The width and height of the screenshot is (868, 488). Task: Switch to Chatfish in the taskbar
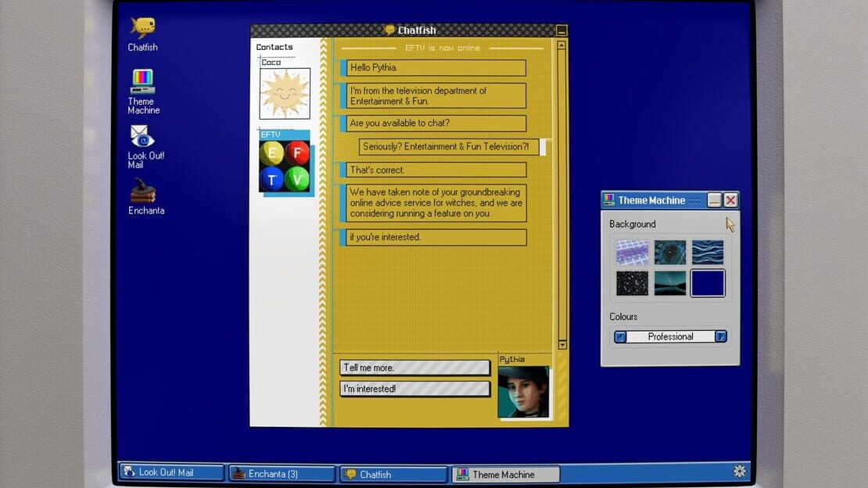(x=393, y=475)
